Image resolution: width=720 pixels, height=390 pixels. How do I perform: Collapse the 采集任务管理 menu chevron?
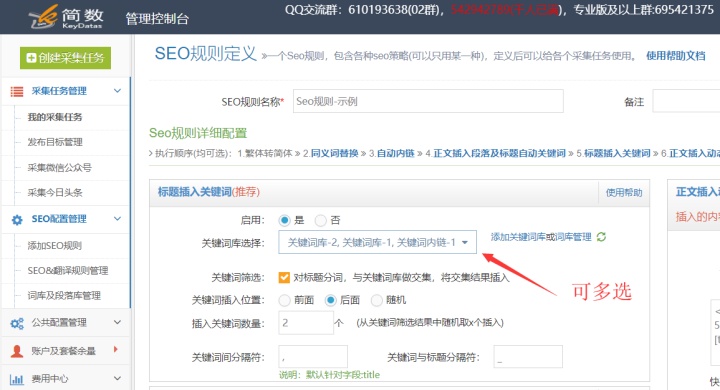pos(118,91)
